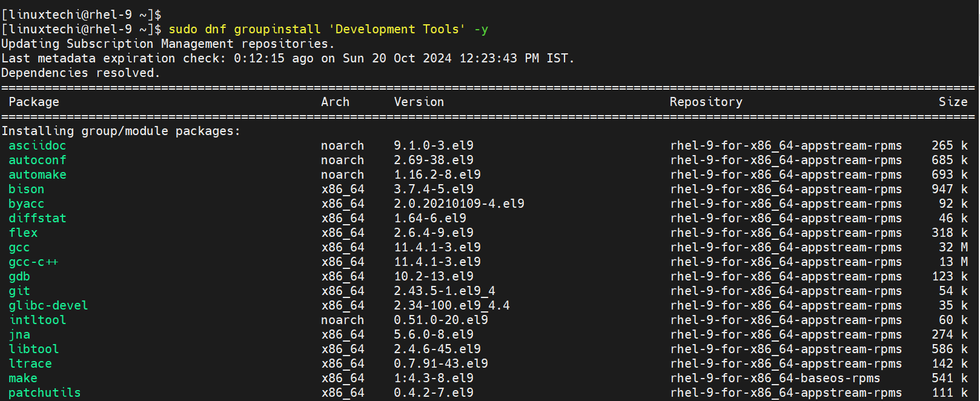Click the empty first prompt line
This screenshot has width=980, height=401.
(x=81, y=15)
